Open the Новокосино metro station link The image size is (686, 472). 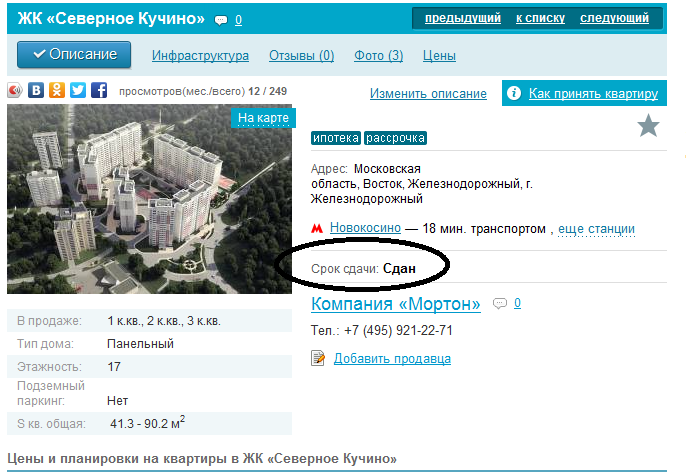[365, 228]
